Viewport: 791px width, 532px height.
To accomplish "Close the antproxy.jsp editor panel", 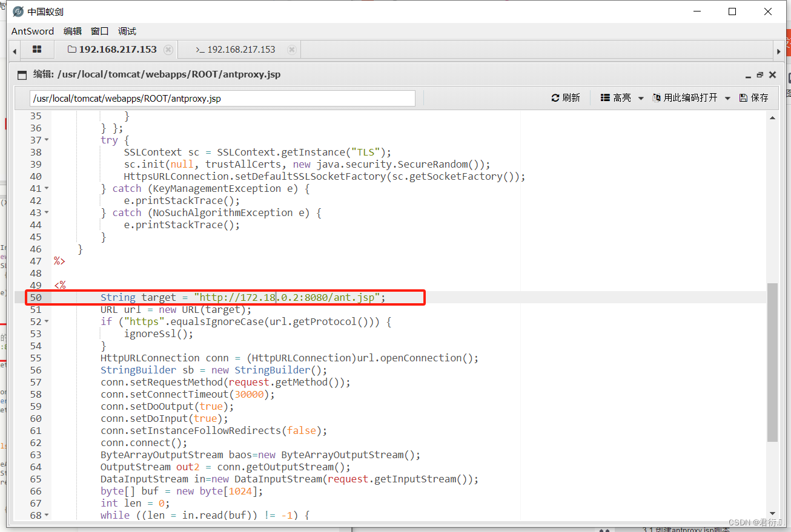I will tap(772, 75).
